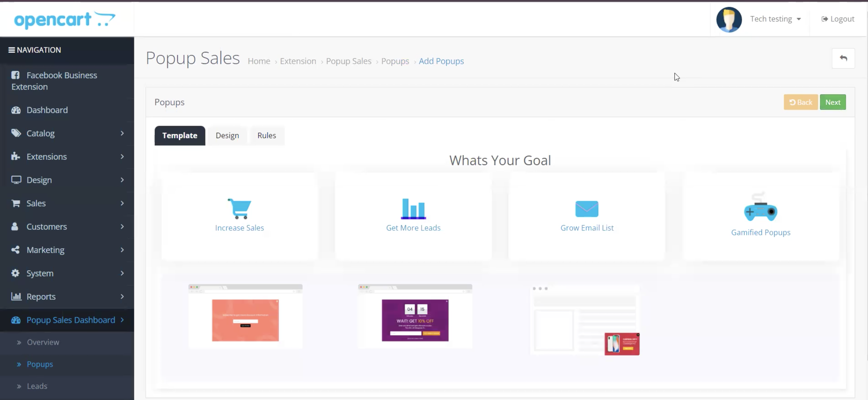Expand the Marketing menu chevron
Image resolution: width=868 pixels, height=400 pixels.
pos(122,250)
